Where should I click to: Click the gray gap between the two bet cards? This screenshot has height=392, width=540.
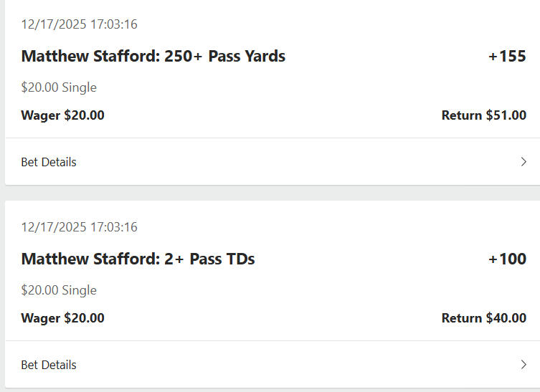coord(270,193)
